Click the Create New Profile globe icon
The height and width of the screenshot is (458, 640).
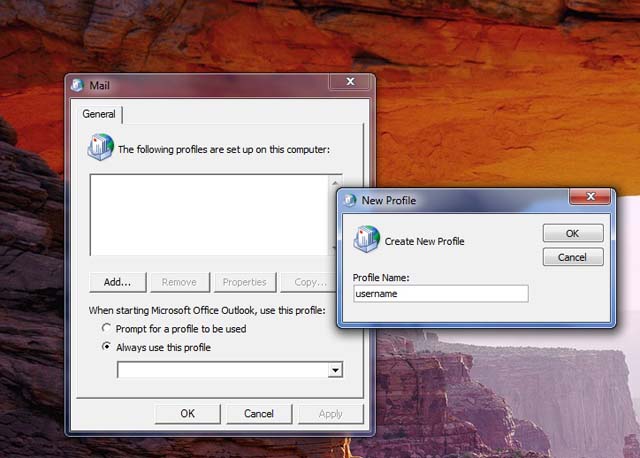click(x=367, y=239)
